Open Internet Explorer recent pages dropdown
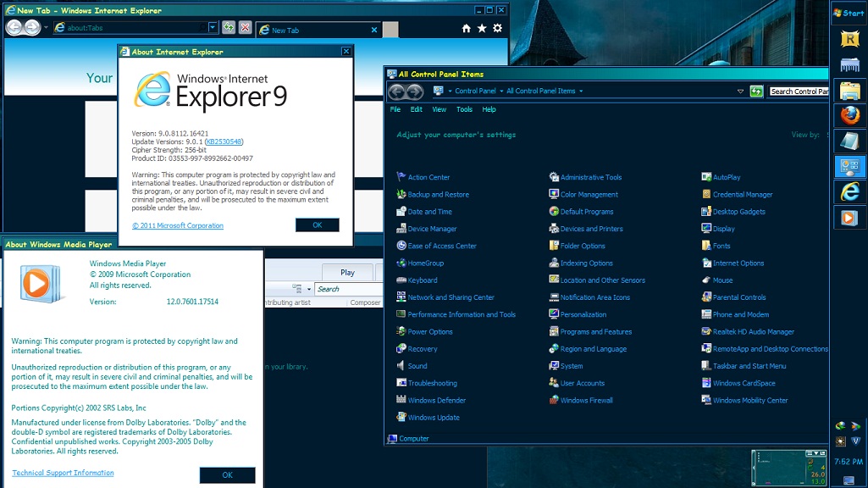 pyautogui.click(x=46, y=27)
